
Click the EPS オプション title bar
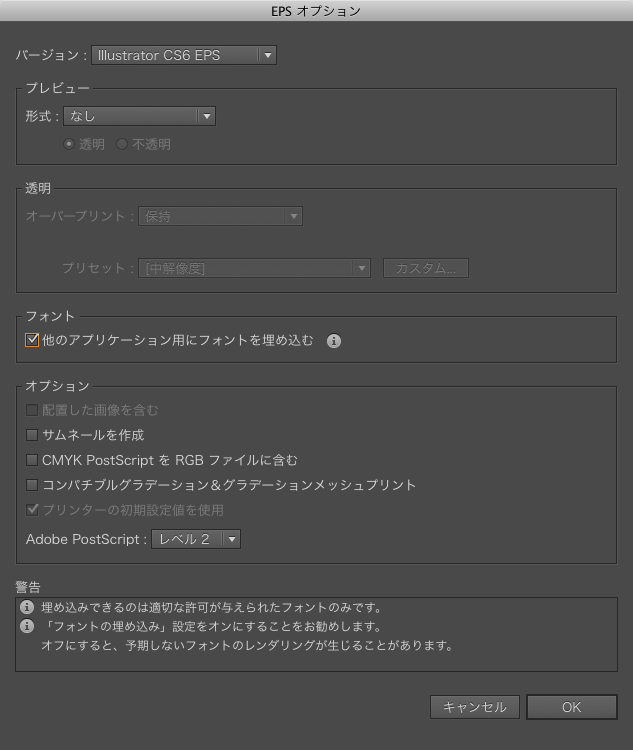(316, 11)
